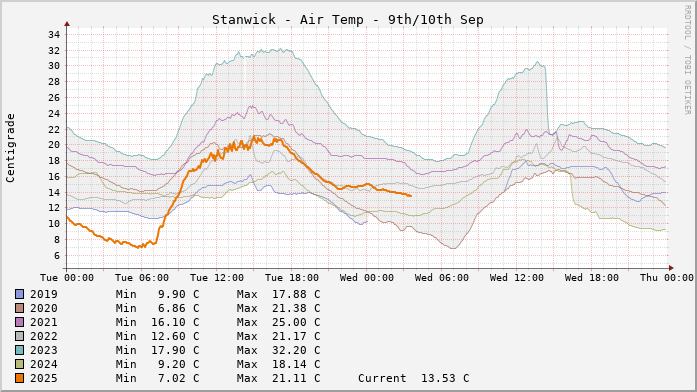Click the 8 y-axis tick label
Screen dimensions: 697x392
pyautogui.click(x=57, y=240)
